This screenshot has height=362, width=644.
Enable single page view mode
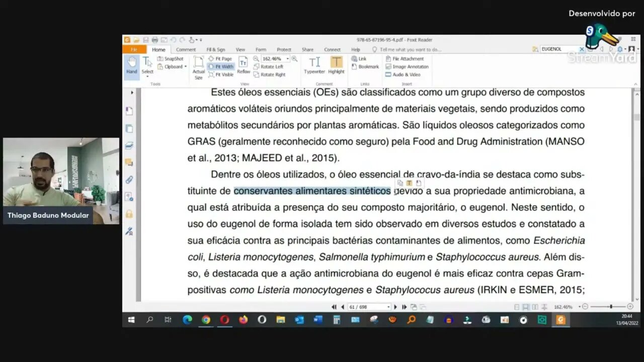(517, 307)
